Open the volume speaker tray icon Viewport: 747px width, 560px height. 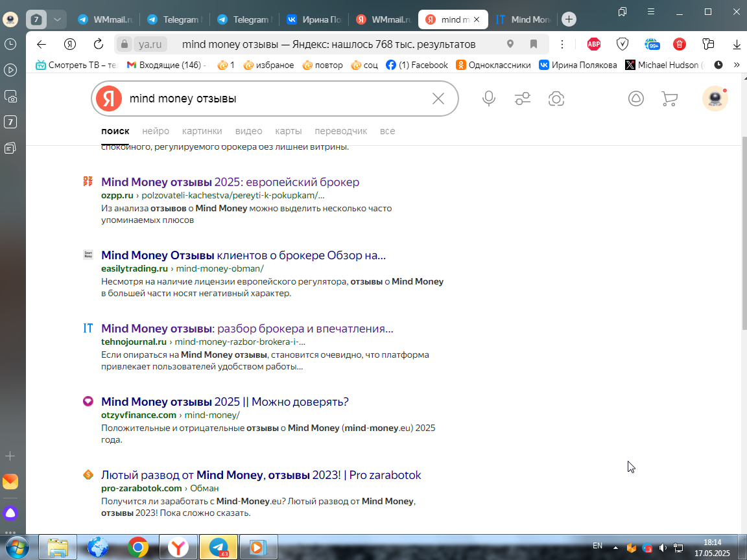pos(663,548)
